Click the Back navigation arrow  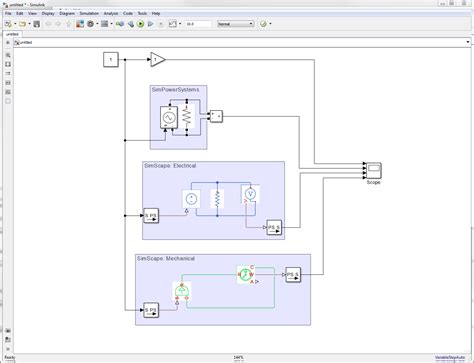pyautogui.click(x=48, y=24)
